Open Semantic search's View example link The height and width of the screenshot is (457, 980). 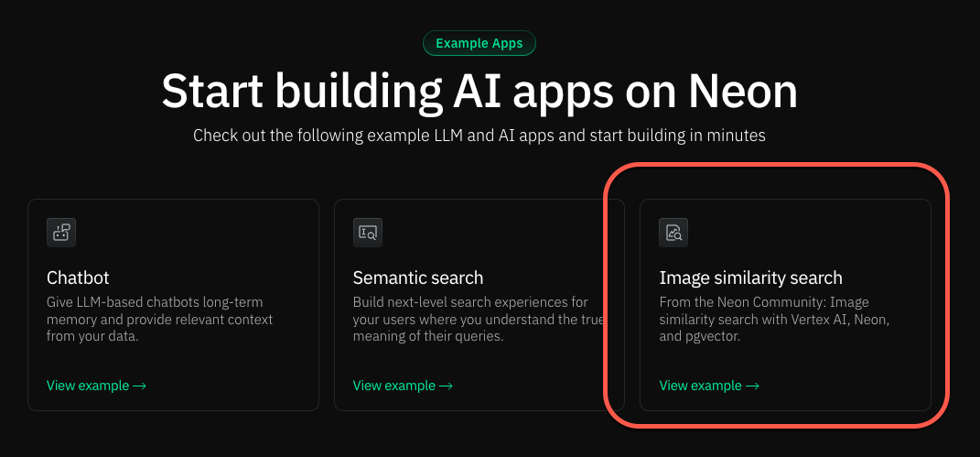coord(403,385)
